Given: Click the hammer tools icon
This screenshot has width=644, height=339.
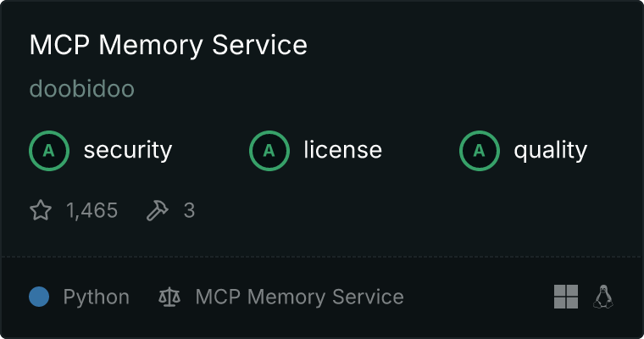Looking at the screenshot, I should [x=158, y=210].
